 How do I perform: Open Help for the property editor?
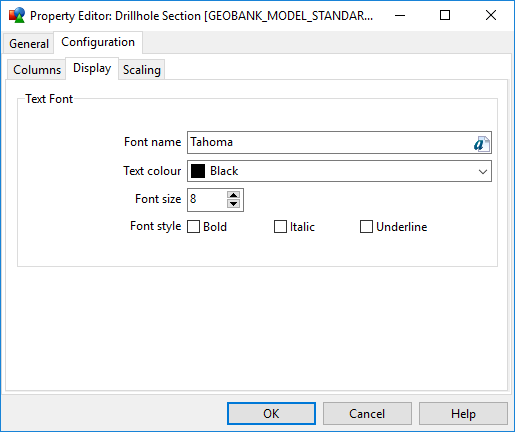click(463, 414)
